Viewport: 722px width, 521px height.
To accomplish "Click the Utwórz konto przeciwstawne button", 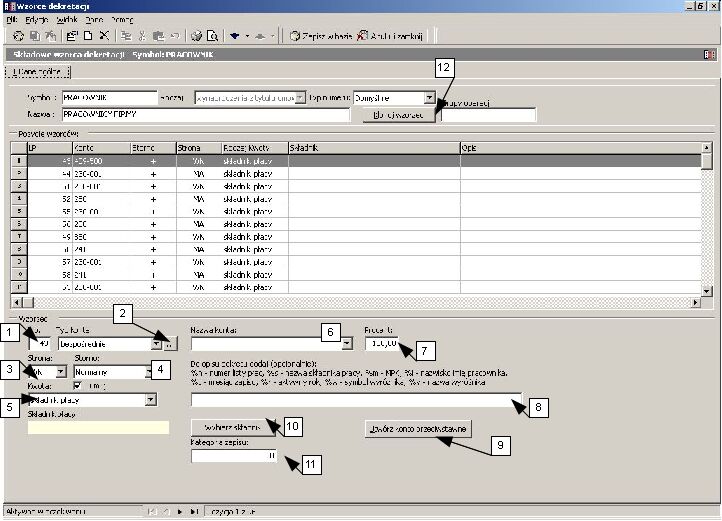I will coord(418,429).
